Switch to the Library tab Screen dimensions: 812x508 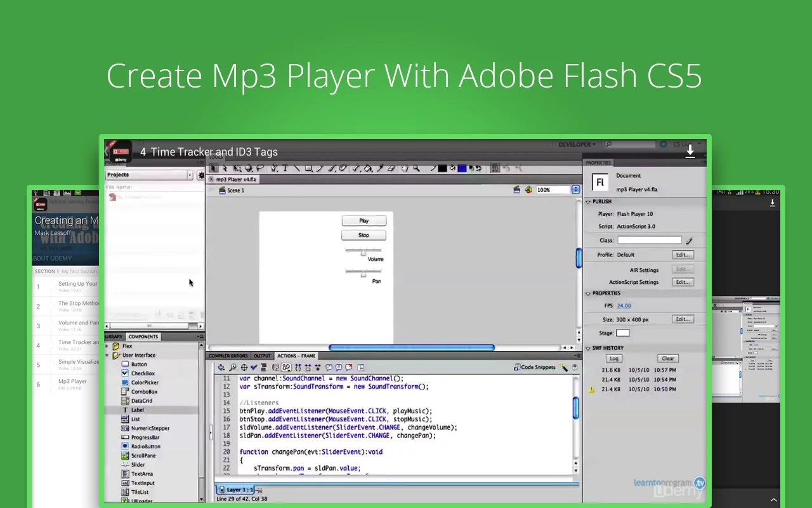click(114, 337)
